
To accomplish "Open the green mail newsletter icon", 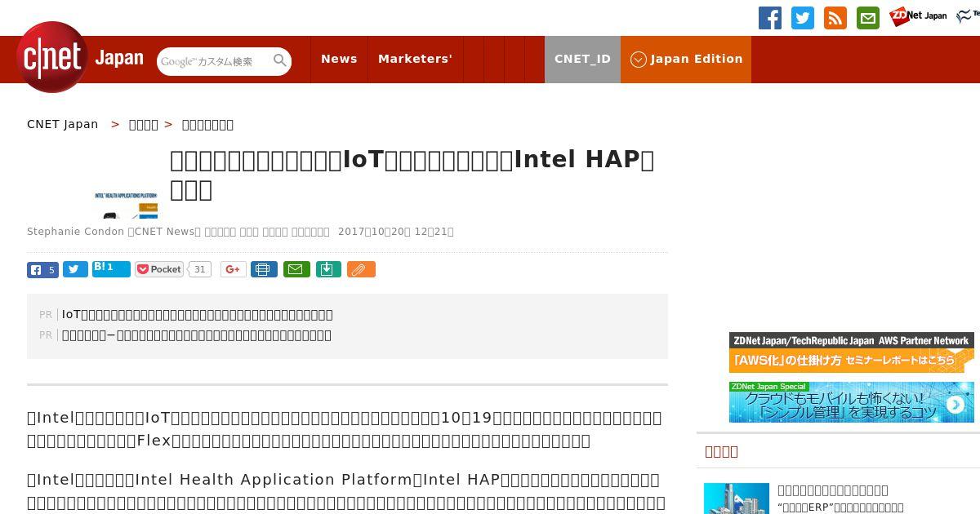I will coord(868,18).
